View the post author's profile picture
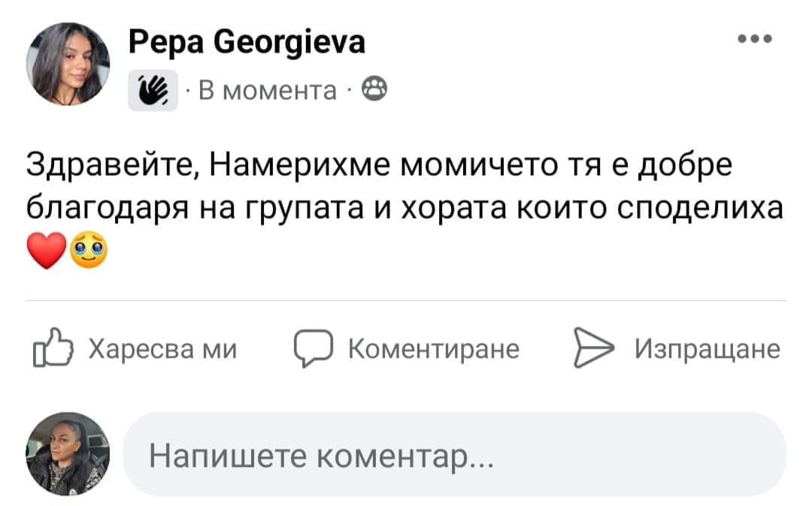 (x=68, y=63)
